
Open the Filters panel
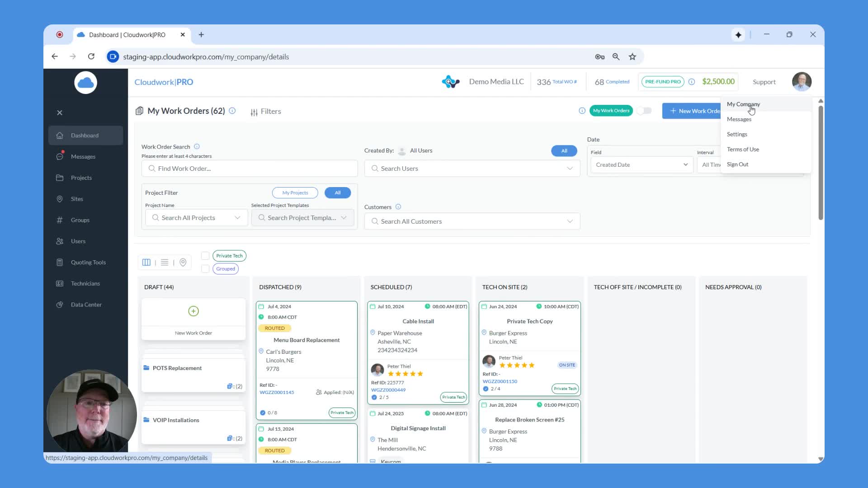pos(266,112)
